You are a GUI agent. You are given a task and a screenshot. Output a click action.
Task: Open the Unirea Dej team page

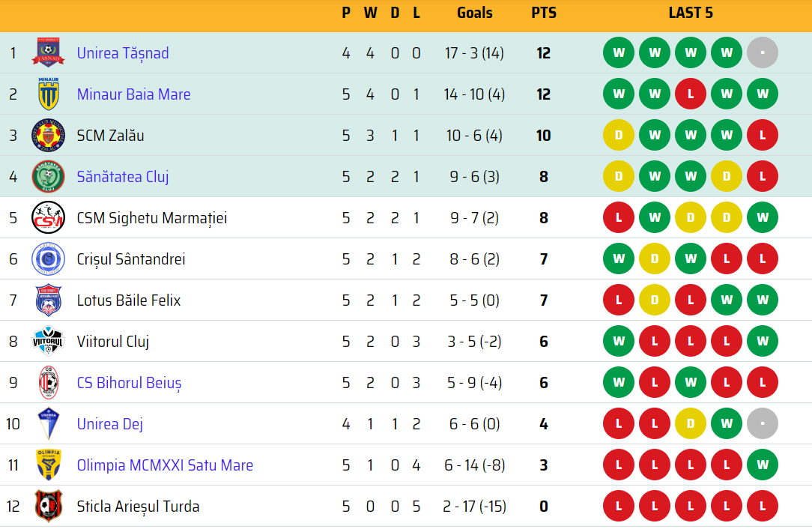click(110, 424)
